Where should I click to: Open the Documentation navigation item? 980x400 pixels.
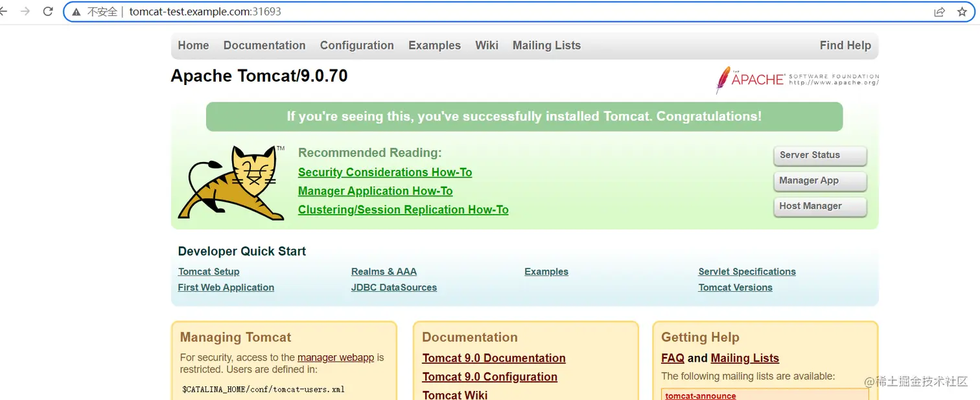[264, 45]
